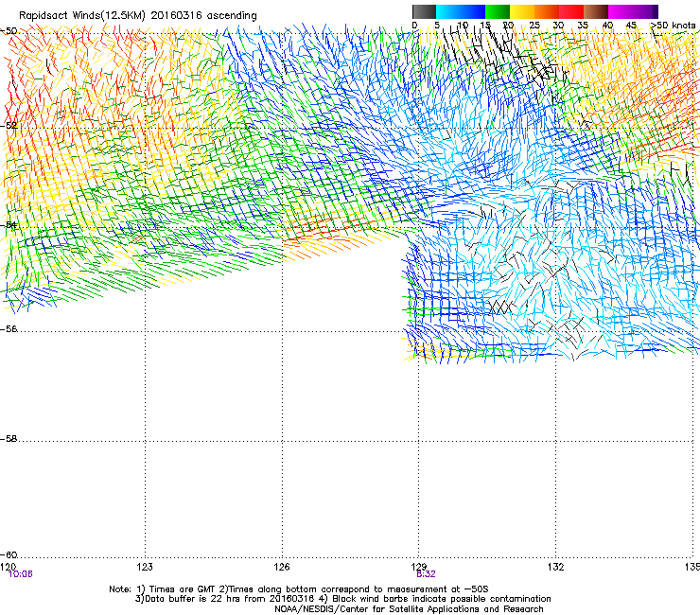Click the '-60' latitude axis label
The height and width of the screenshot is (615, 700).
(x=9, y=555)
